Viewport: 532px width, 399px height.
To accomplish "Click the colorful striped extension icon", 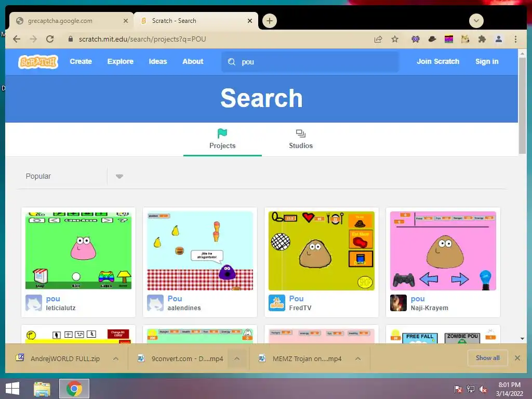I will pyautogui.click(x=449, y=39).
